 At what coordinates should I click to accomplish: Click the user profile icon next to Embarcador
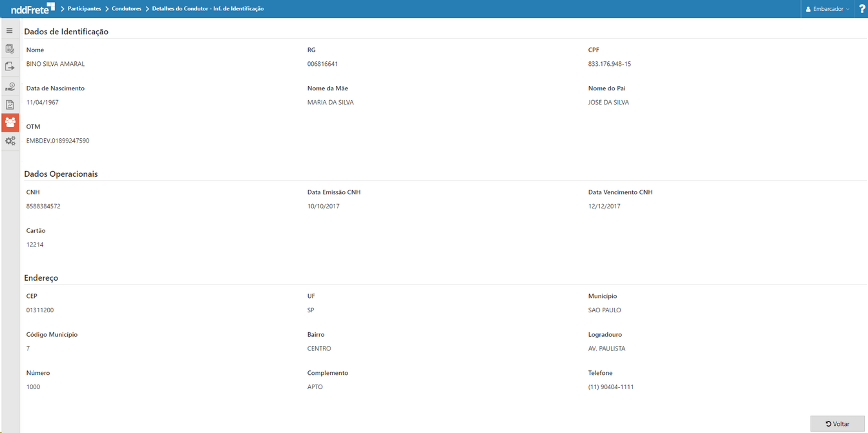click(x=807, y=9)
